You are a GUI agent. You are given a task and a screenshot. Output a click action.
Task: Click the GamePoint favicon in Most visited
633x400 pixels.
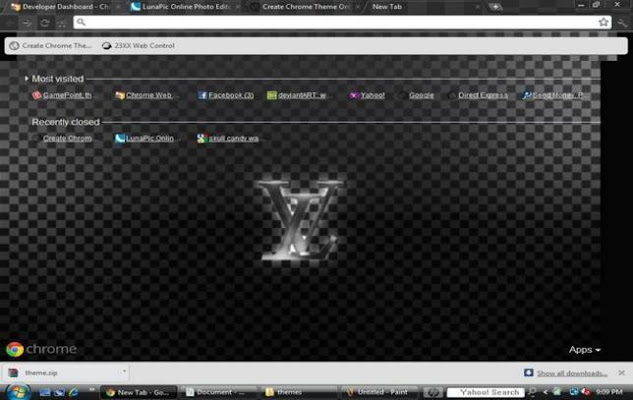(x=37, y=95)
